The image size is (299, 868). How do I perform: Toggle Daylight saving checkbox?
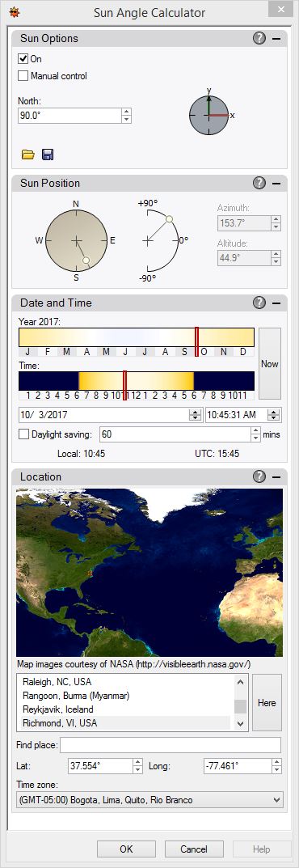(23, 434)
